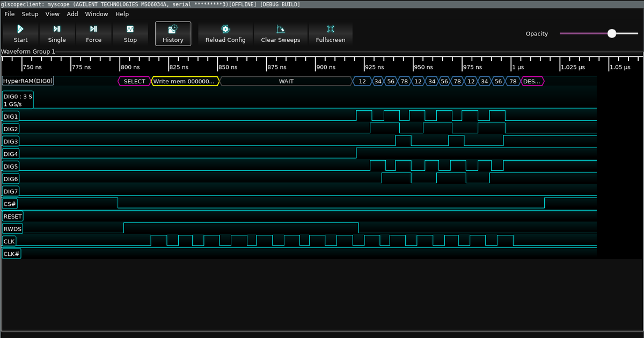This screenshot has height=338, width=644.
Task: Force a trigger with Force button
Action: point(93,33)
